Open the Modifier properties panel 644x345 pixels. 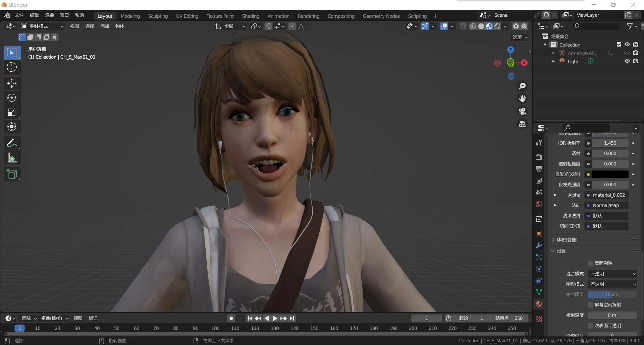point(539,245)
